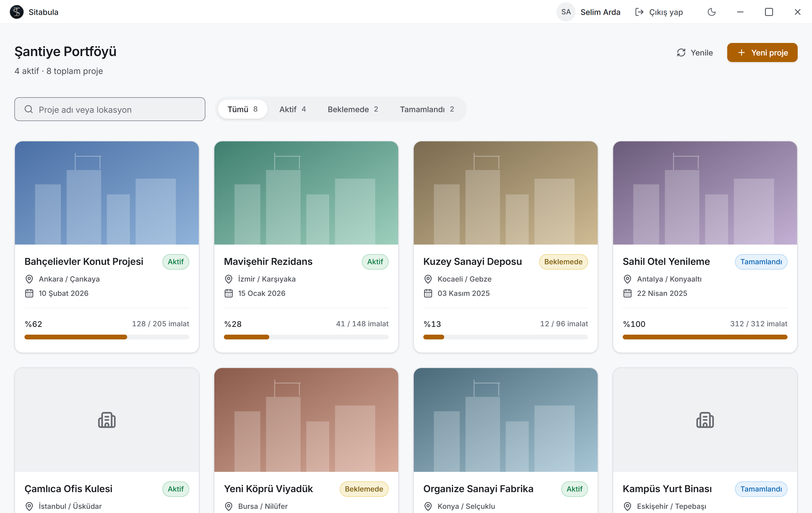Image resolution: width=812 pixels, height=513 pixels.
Task: Toggle dark mode moon icon
Action: 711,12
